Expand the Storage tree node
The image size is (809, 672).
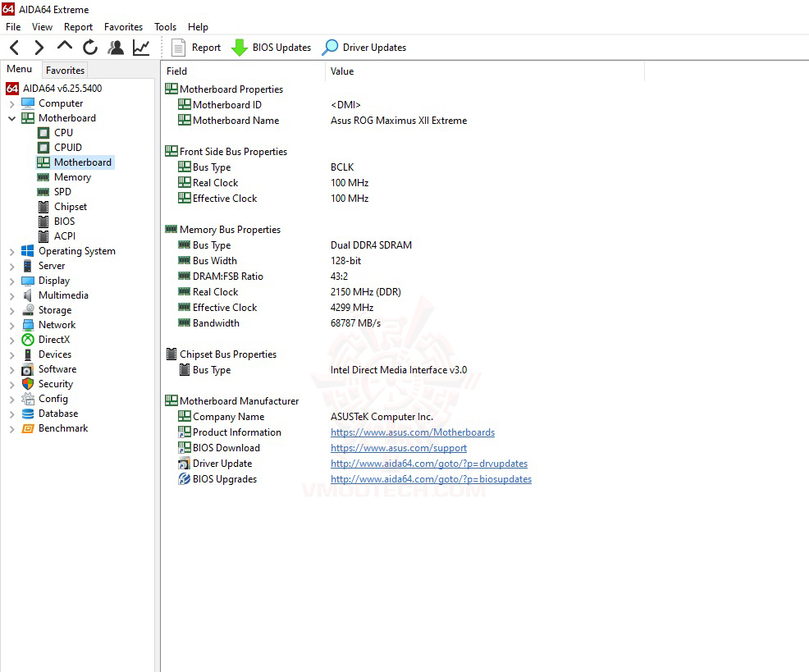click(11, 311)
